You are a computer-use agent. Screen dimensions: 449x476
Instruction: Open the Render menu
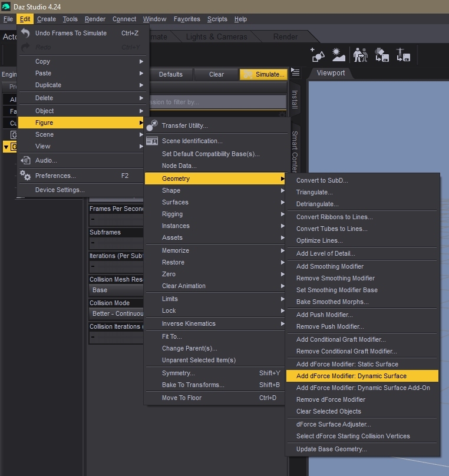tap(95, 19)
